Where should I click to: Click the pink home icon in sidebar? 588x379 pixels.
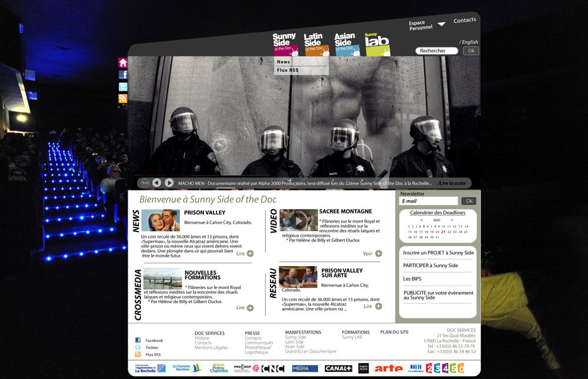(x=123, y=63)
